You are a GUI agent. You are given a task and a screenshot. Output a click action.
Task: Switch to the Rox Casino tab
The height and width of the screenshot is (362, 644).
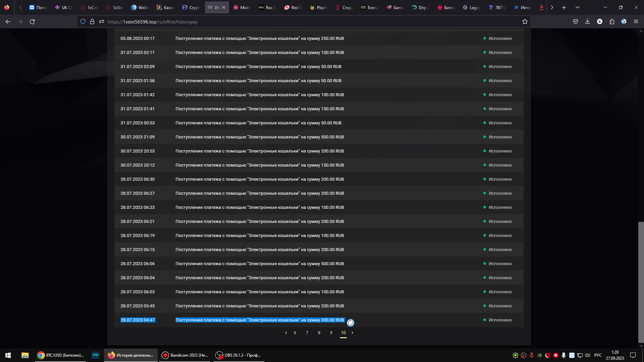[x=268, y=7]
